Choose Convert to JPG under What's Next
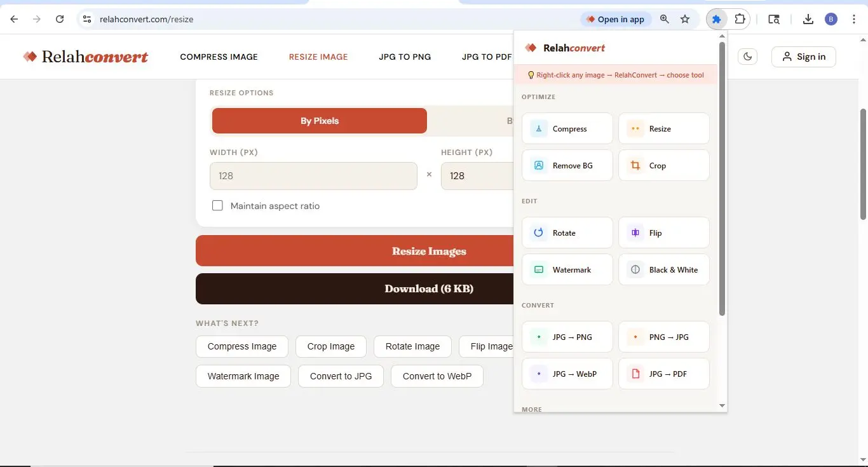 click(341, 376)
